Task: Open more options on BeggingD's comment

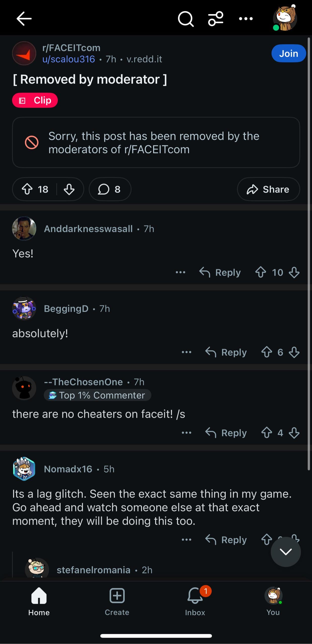Action: 187,352
